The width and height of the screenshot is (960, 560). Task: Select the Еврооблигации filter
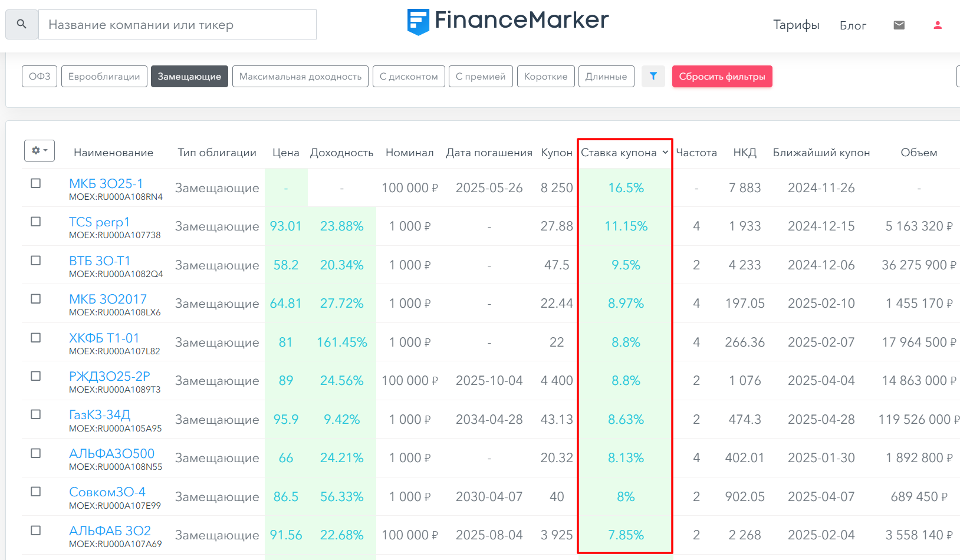(104, 76)
